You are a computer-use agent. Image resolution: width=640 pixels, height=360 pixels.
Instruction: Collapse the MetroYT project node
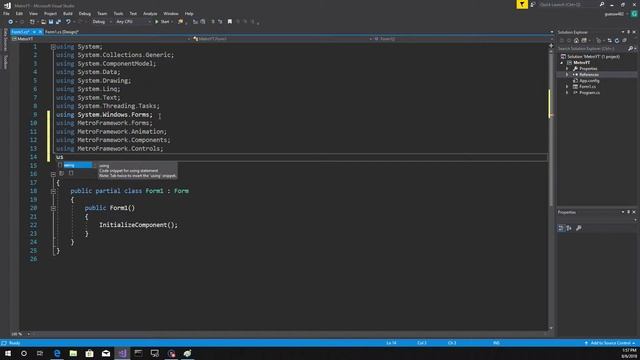[x=562, y=62]
